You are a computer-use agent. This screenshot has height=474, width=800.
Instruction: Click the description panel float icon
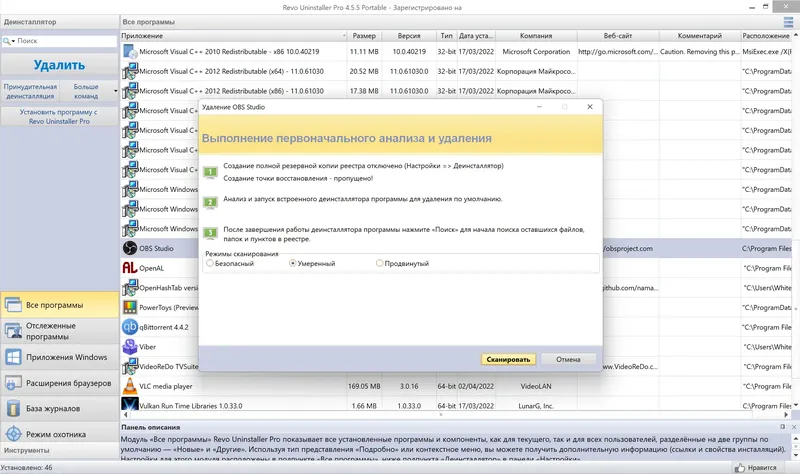[x=783, y=427]
